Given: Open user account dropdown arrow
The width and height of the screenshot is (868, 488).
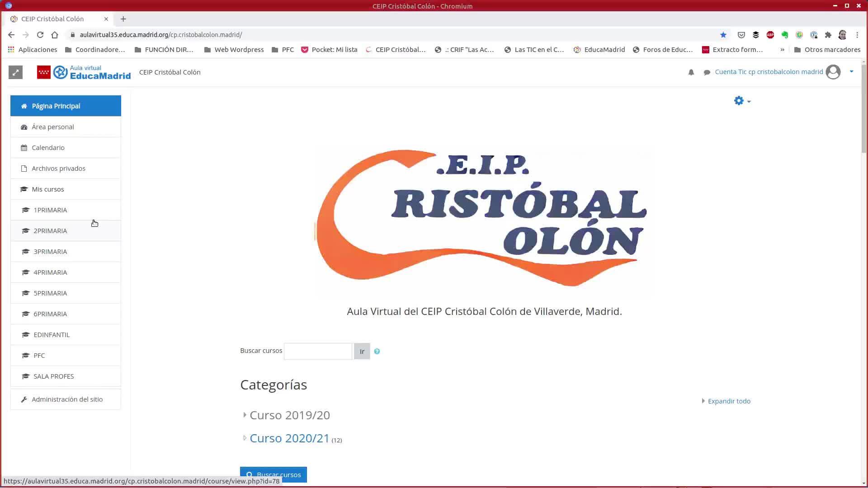Looking at the screenshot, I should (851, 71).
